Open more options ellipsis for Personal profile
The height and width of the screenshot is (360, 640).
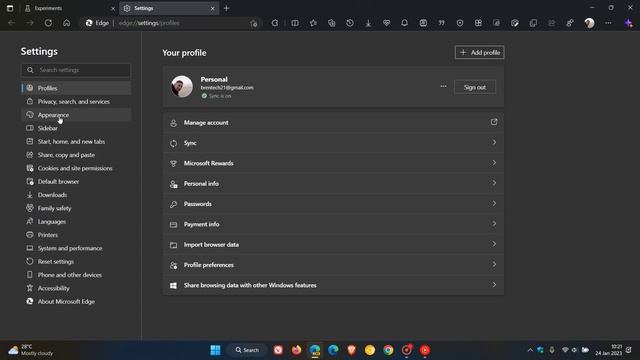tap(443, 87)
